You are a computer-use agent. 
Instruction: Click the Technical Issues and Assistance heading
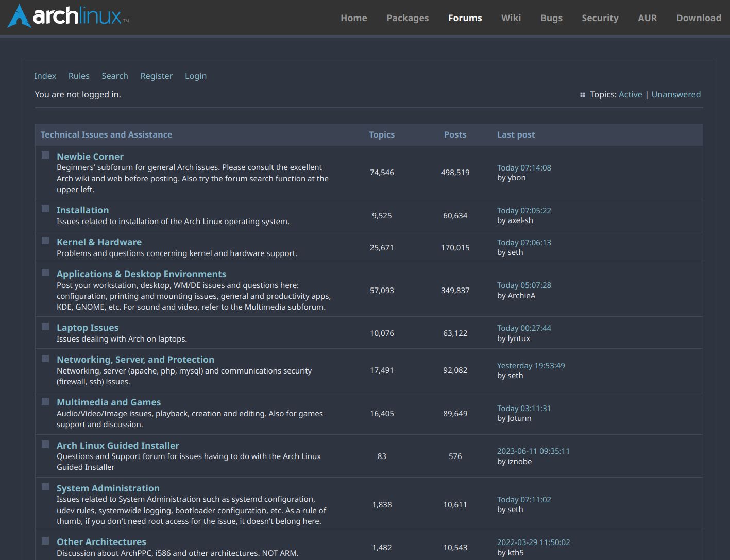[106, 134]
